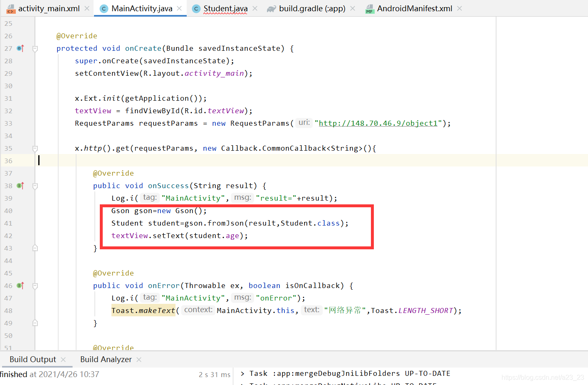This screenshot has height=385, width=588.
Task: Switch to the activity_main.xml tab
Action: 49,8
